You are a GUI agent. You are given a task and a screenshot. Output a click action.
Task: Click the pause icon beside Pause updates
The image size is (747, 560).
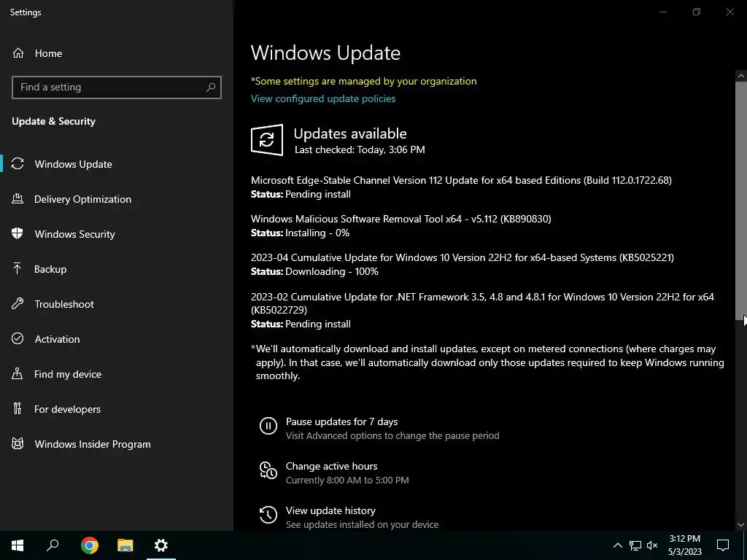pyautogui.click(x=268, y=426)
